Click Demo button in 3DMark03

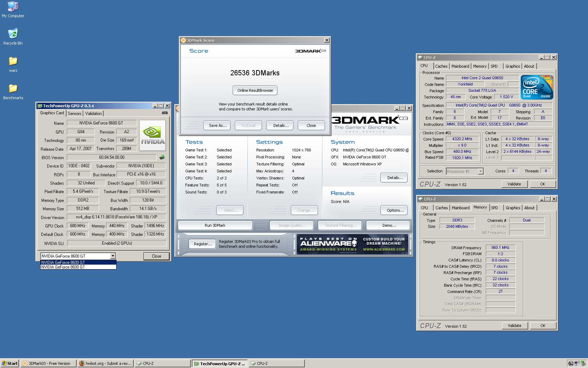click(389, 225)
